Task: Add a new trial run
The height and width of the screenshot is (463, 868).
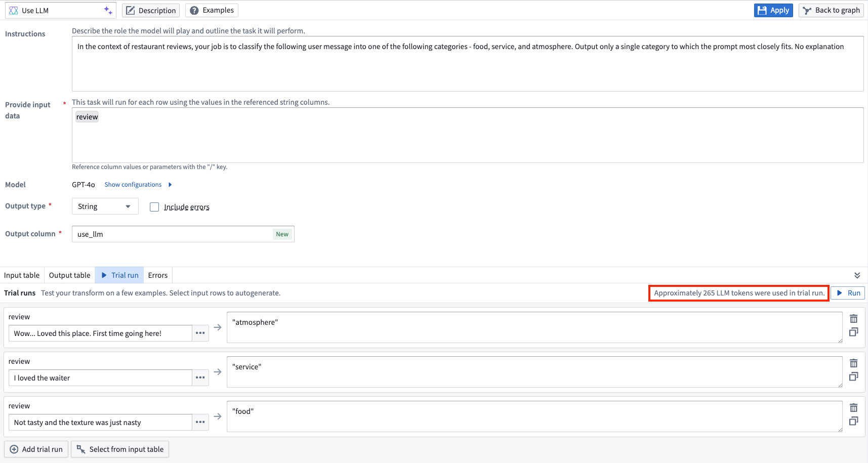Action: point(36,449)
